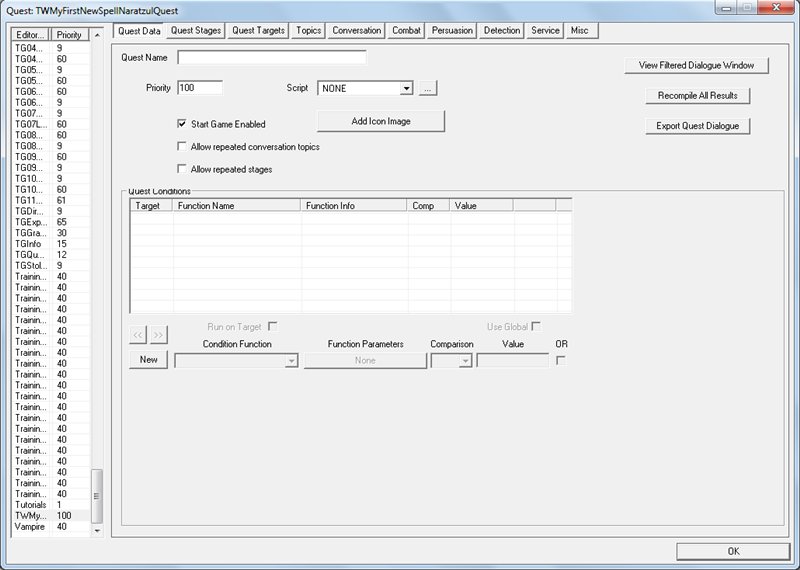Click Add Icon Image button
The image size is (800, 570).
(x=381, y=121)
